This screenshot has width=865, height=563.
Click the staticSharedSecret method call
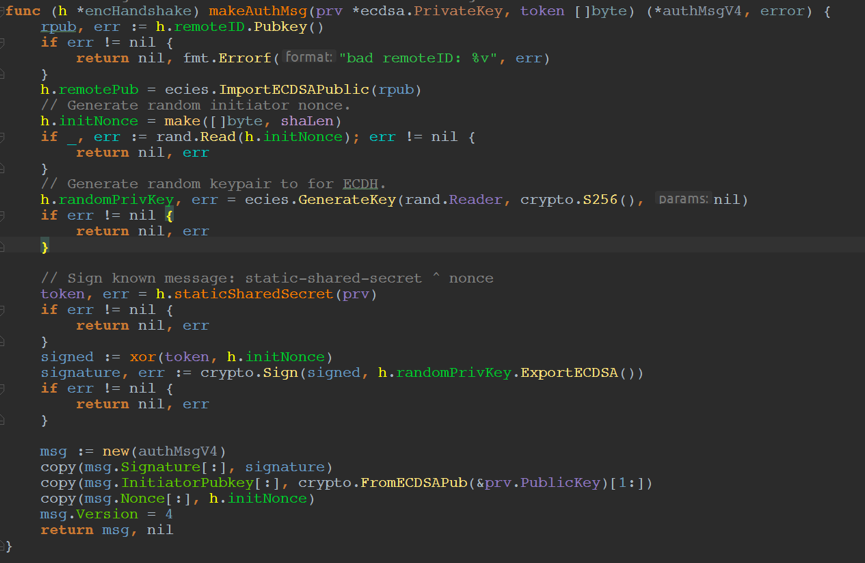pyautogui.click(x=253, y=294)
